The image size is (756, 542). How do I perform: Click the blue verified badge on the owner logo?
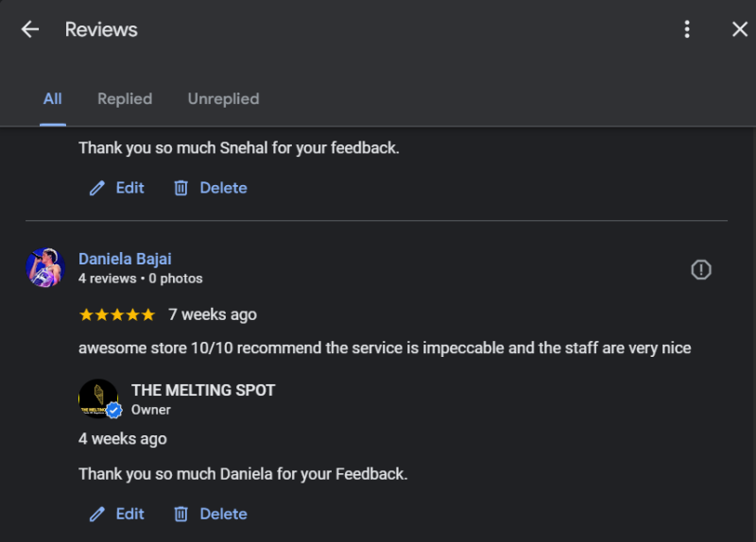pos(114,411)
